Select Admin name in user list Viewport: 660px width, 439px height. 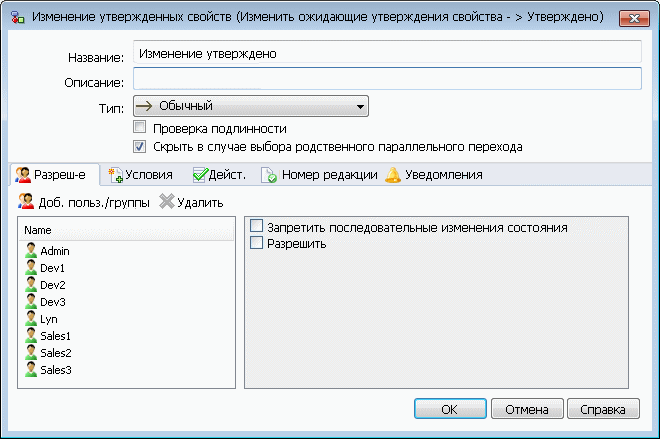[55, 251]
